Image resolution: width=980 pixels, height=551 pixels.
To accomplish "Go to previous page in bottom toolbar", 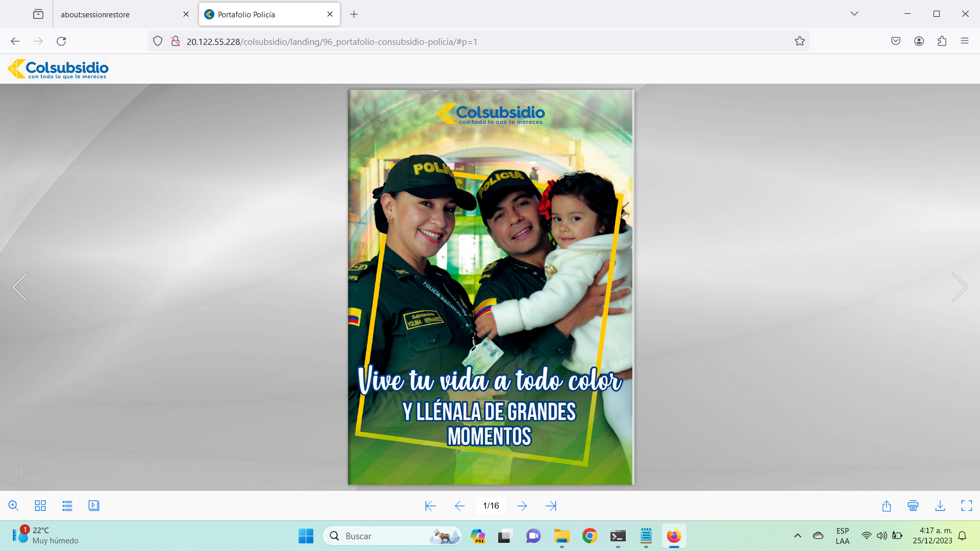I will [x=459, y=506].
